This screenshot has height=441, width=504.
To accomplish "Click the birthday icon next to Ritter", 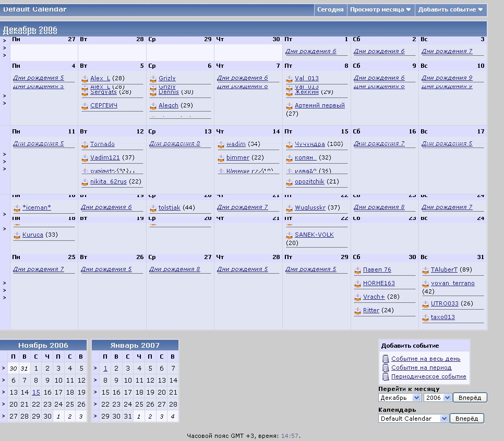I will point(357,311).
